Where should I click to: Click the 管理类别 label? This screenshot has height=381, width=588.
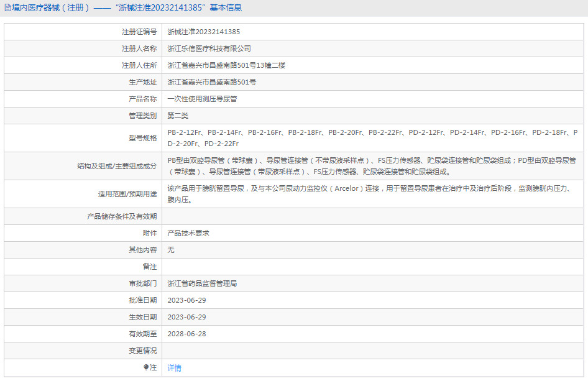click(143, 116)
